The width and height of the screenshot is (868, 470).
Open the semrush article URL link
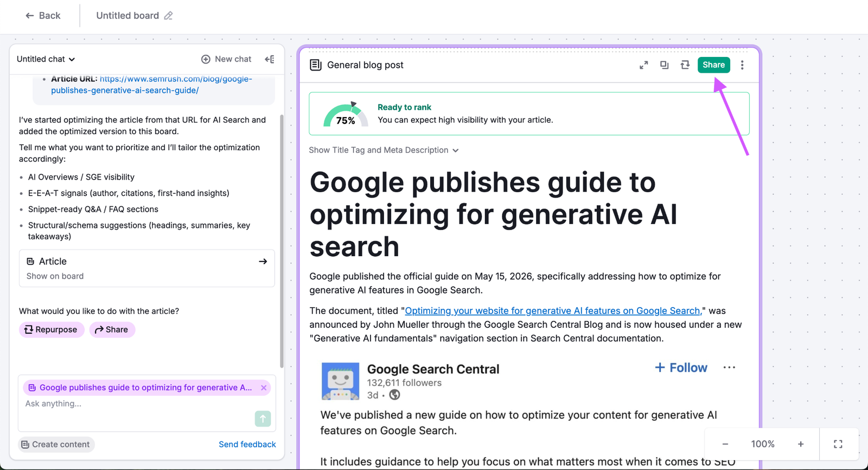click(x=151, y=85)
